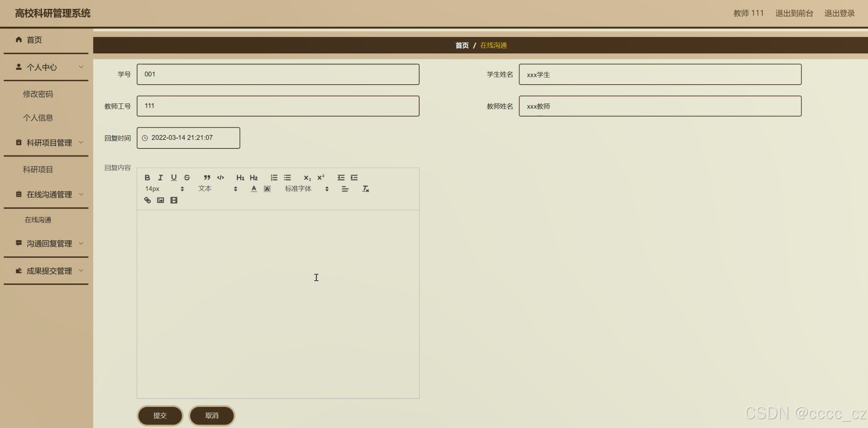Image resolution: width=868 pixels, height=428 pixels.
Task: Insert a code block
Action: point(221,178)
